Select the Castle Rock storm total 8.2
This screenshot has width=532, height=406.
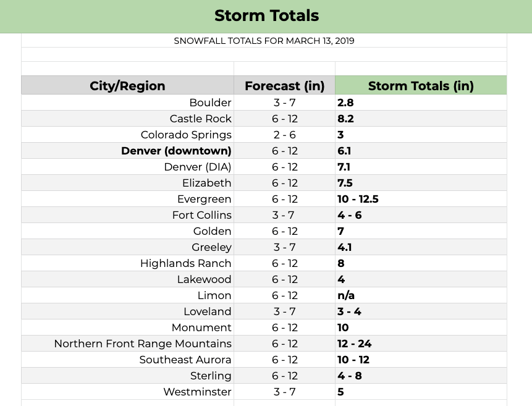(x=421, y=119)
